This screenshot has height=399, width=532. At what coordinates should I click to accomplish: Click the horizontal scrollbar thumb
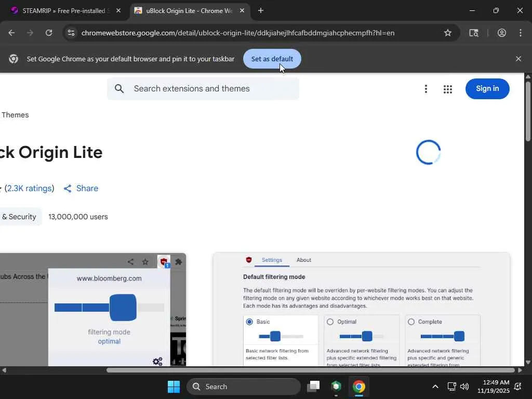311,370
